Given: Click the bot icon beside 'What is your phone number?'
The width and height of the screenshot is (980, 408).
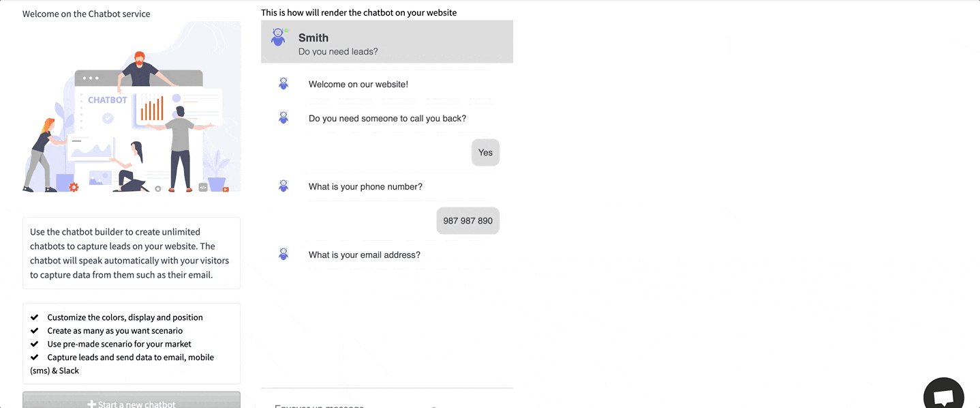Looking at the screenshot, I should [x=284, y=186].
